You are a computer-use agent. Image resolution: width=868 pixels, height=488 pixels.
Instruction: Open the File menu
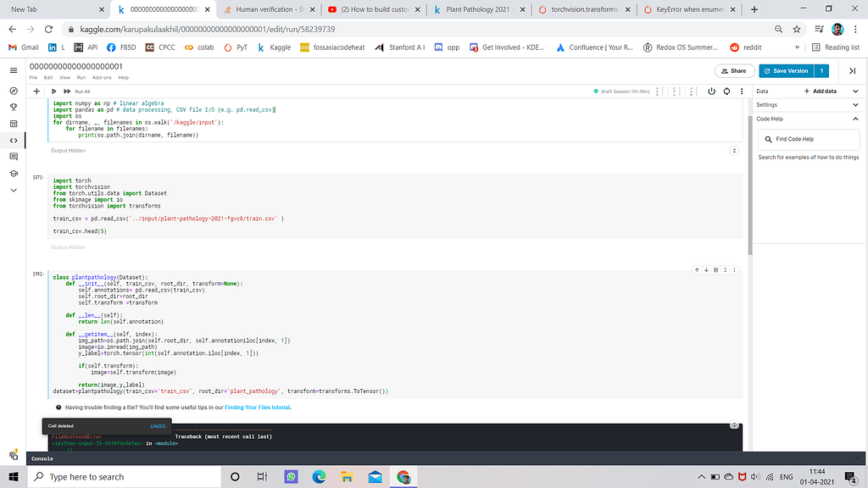33,77
